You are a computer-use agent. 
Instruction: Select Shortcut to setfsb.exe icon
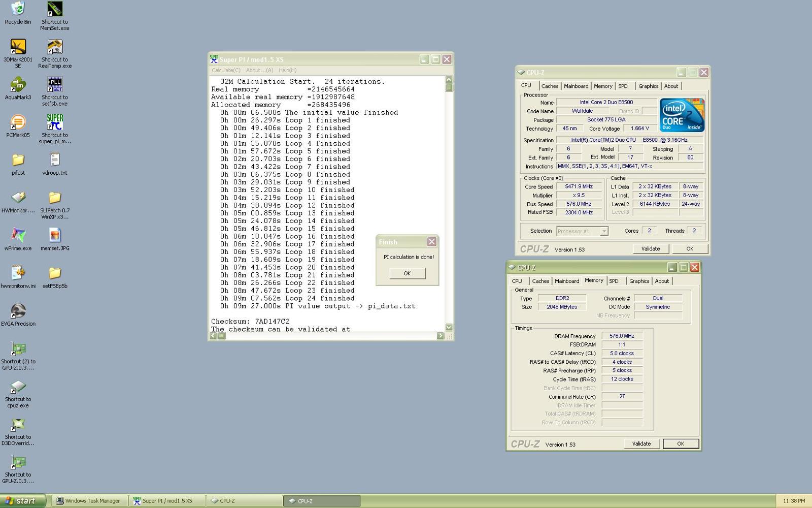[55, 84]
